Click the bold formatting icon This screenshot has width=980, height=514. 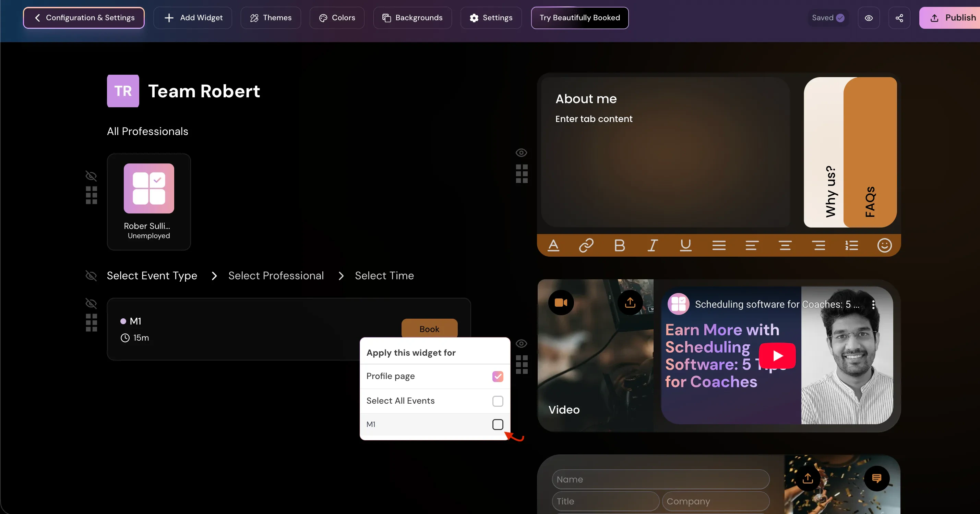[619, 245]
